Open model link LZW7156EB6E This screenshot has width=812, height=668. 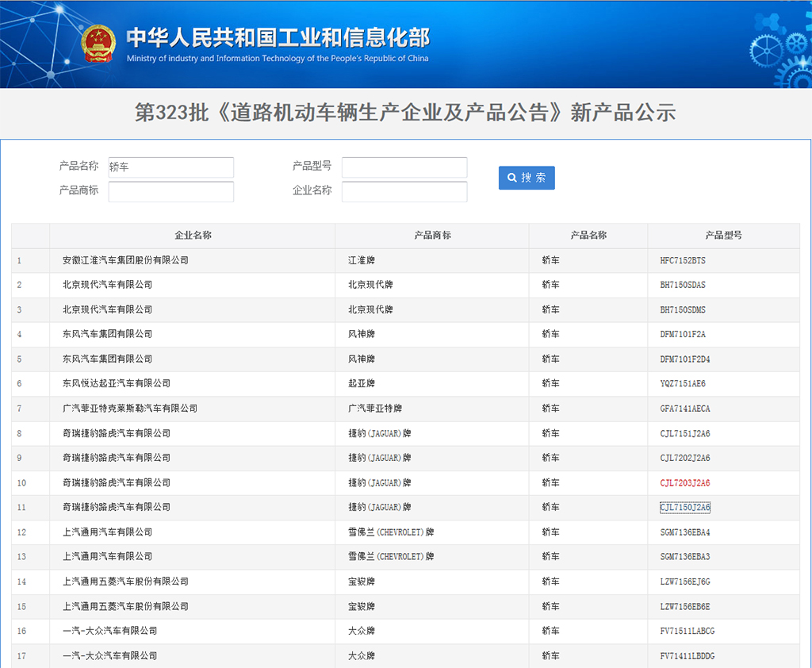[684, 607]
